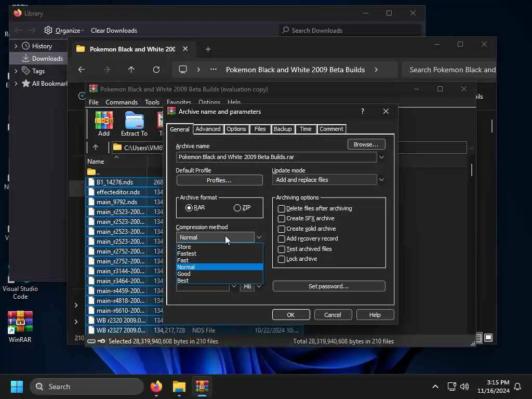Switch to the Time tab
This screenshot has width=532, height=399.
tap(305, 129)
